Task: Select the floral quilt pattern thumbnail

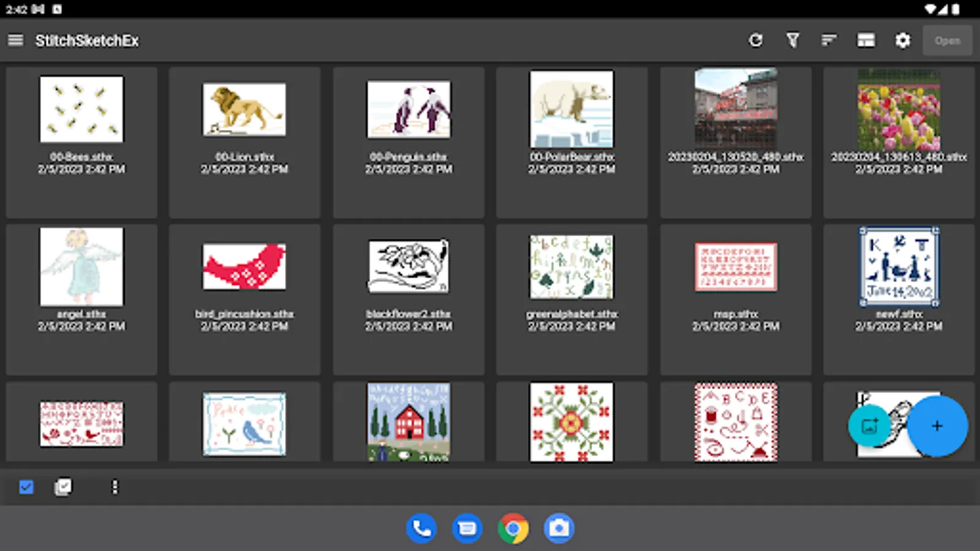Action: [571, 422]
